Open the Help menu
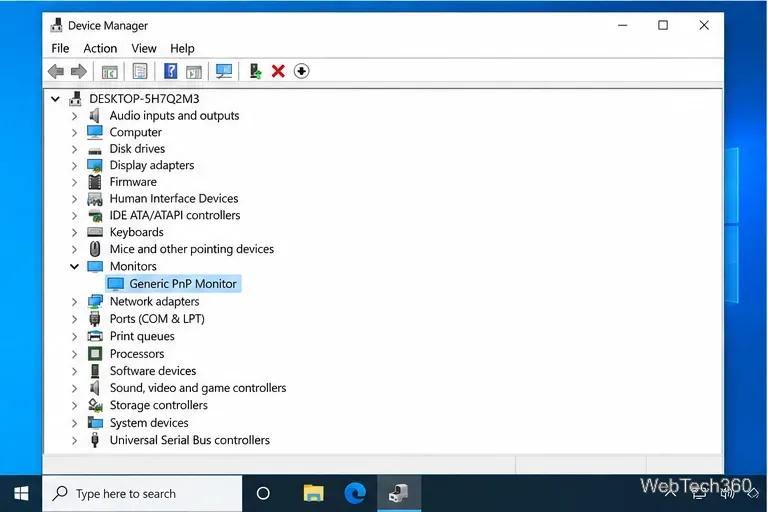 pos(182,49)
